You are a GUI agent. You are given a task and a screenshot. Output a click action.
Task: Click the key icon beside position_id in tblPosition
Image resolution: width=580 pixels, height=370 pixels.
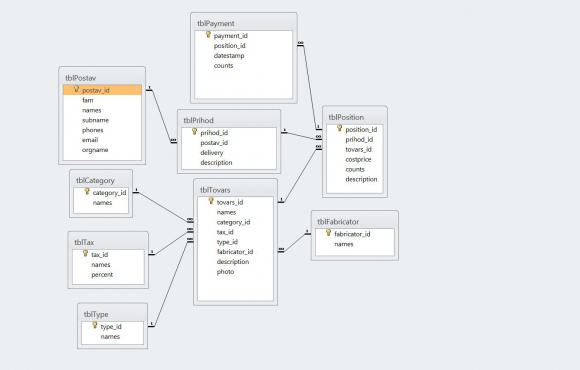pos(340,128)
